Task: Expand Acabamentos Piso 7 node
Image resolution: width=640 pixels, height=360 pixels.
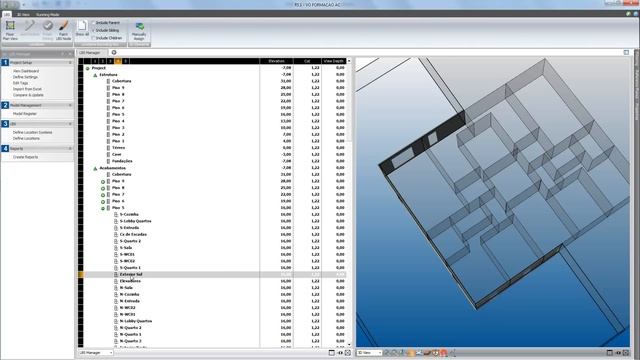Action: pyautogui.click(x=103, y=195)
